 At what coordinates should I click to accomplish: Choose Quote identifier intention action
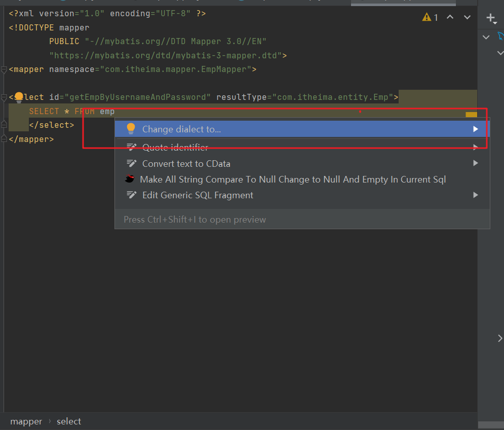click(175, 148)
